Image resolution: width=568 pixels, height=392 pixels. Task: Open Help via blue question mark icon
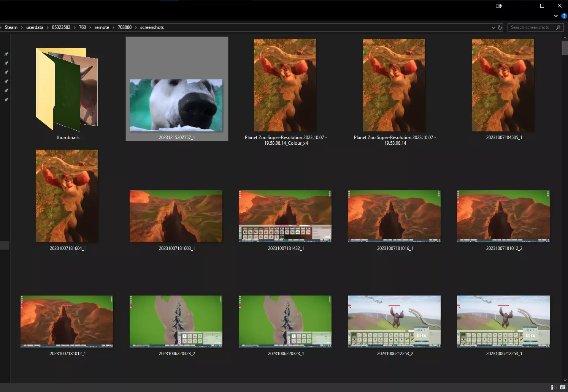pos(564,16)
